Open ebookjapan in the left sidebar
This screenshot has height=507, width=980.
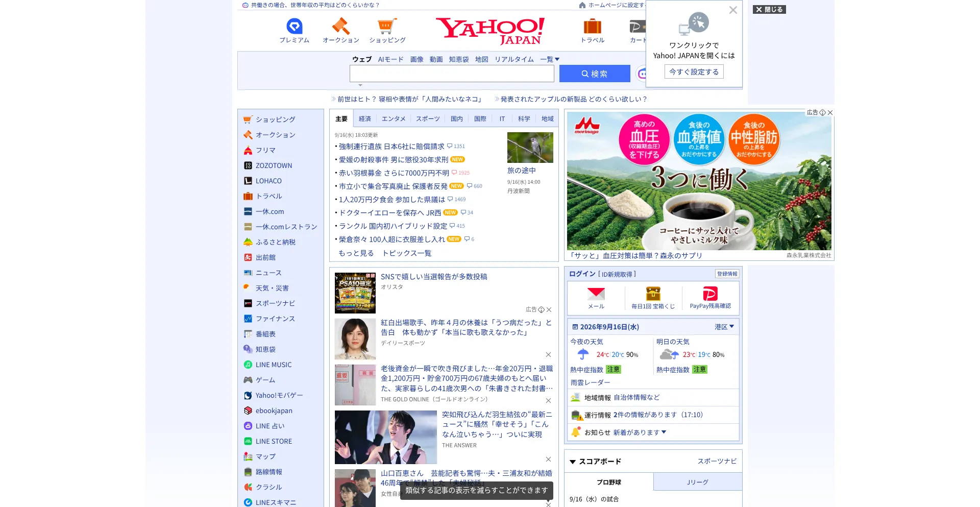[274, 411]
